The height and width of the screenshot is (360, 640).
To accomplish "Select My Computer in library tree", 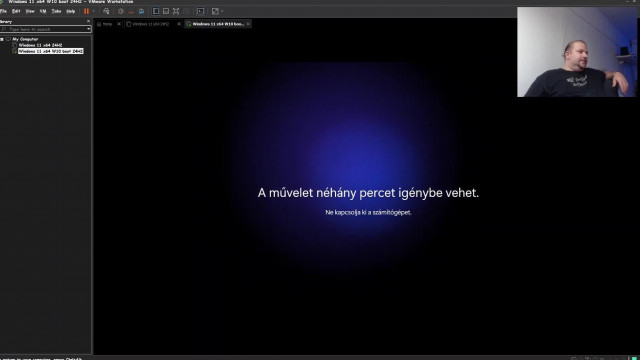I will [25, 39].
